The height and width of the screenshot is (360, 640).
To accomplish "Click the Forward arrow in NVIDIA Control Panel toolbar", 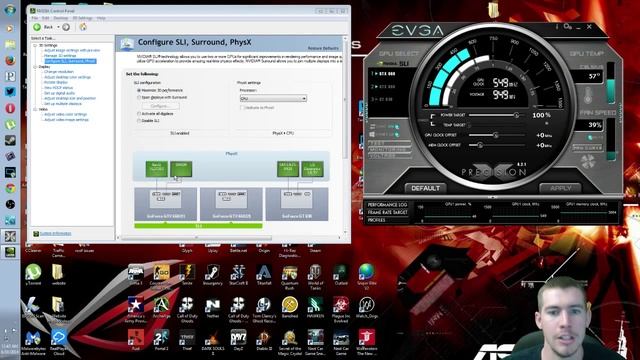I will (x=66, y=27).
